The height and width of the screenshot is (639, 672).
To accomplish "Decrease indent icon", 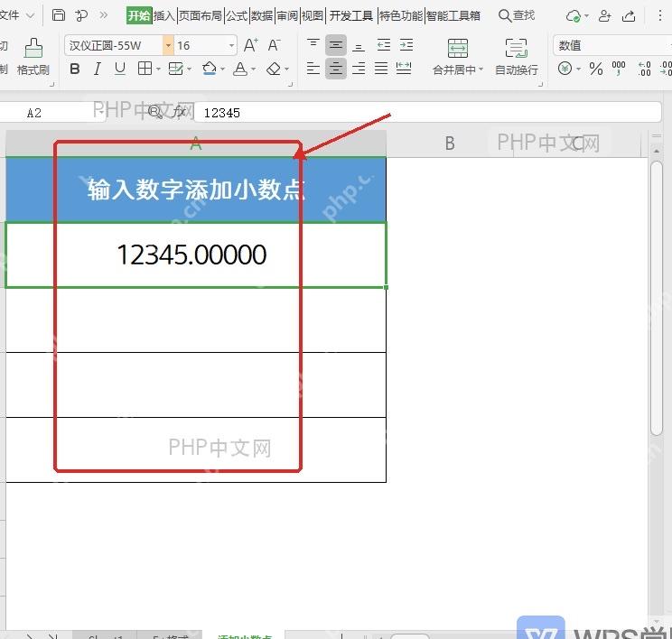I will [x=384, y=45].
